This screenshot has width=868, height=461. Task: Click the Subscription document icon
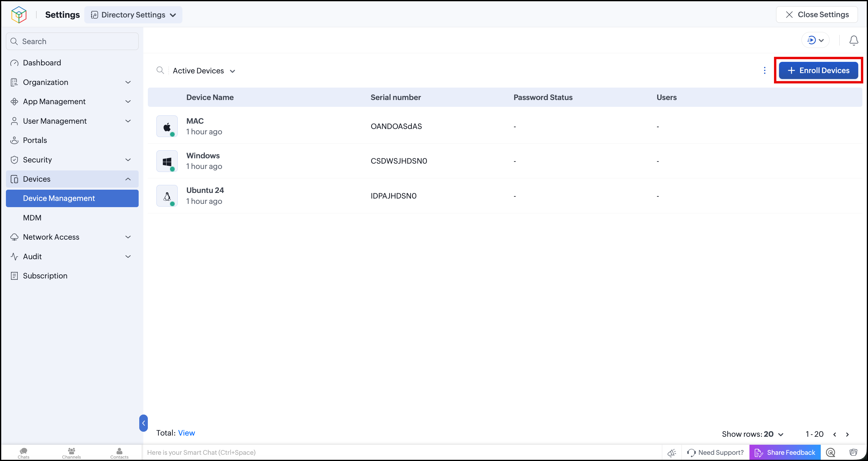point(14,276)
